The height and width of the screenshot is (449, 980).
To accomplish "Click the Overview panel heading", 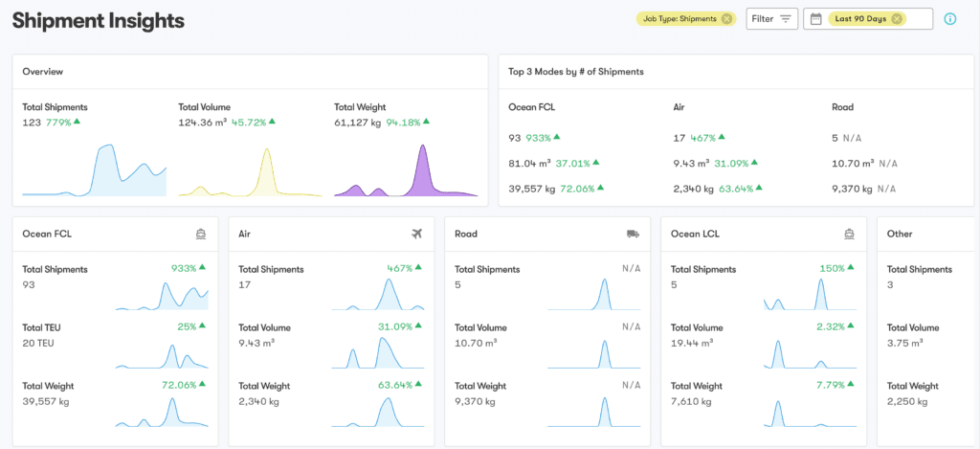I will tap(42, 71).
